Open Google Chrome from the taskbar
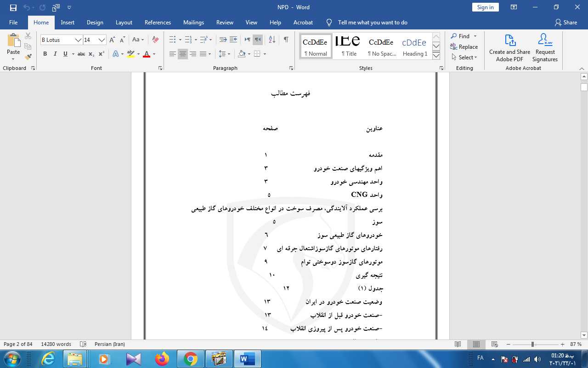This screenshot has width=588, height=368. coord(191,359)
